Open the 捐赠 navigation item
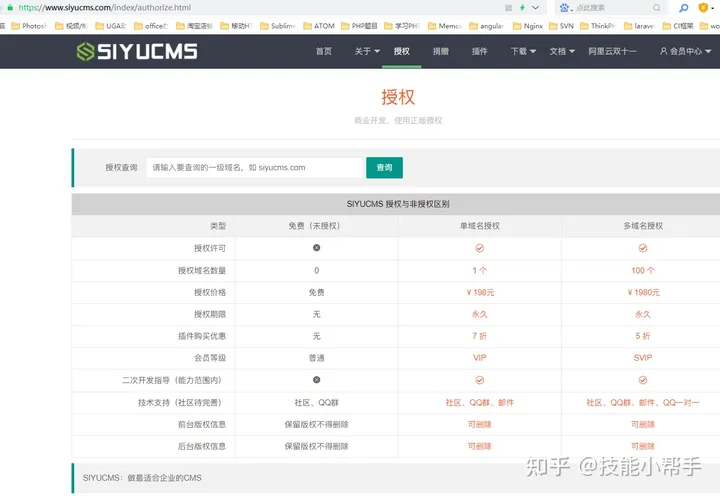The image size is (720, 496). [440, 51]
